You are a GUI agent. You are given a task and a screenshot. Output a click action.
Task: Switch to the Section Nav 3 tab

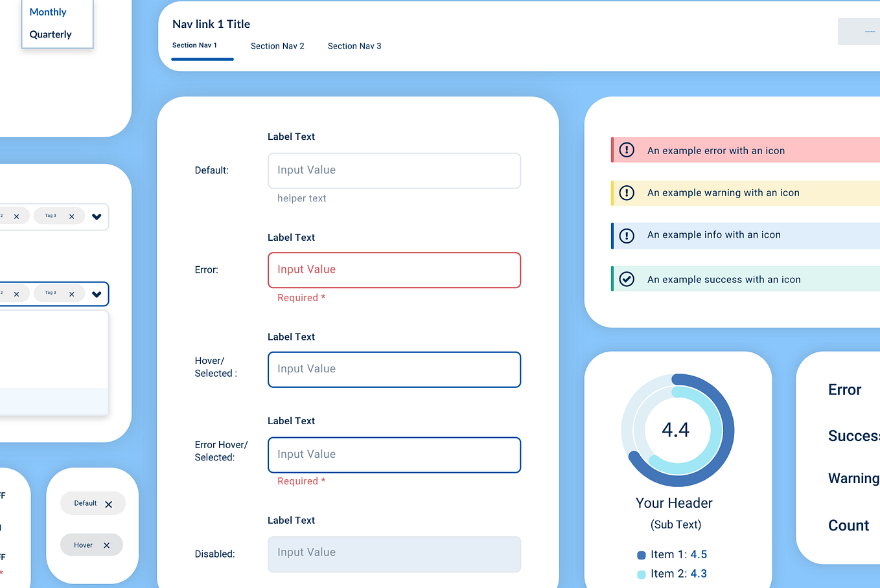coord(354,46)
